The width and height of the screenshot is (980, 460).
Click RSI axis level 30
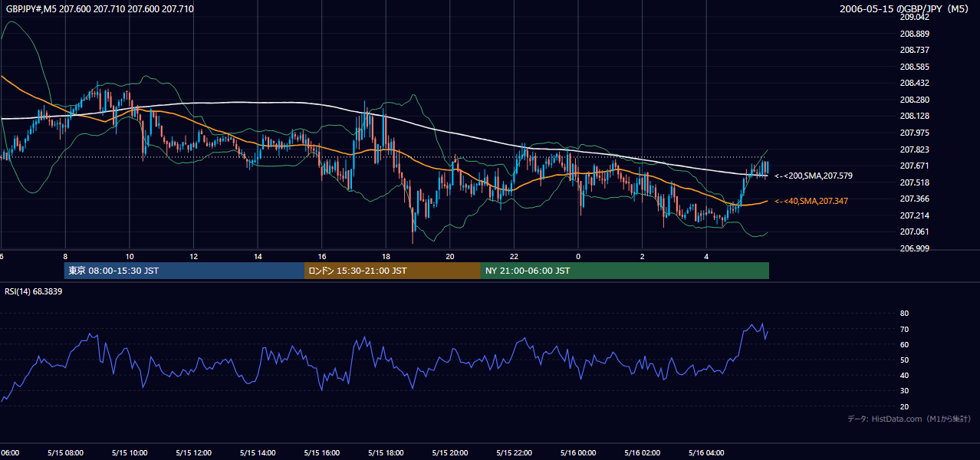[x=904, y=391]
